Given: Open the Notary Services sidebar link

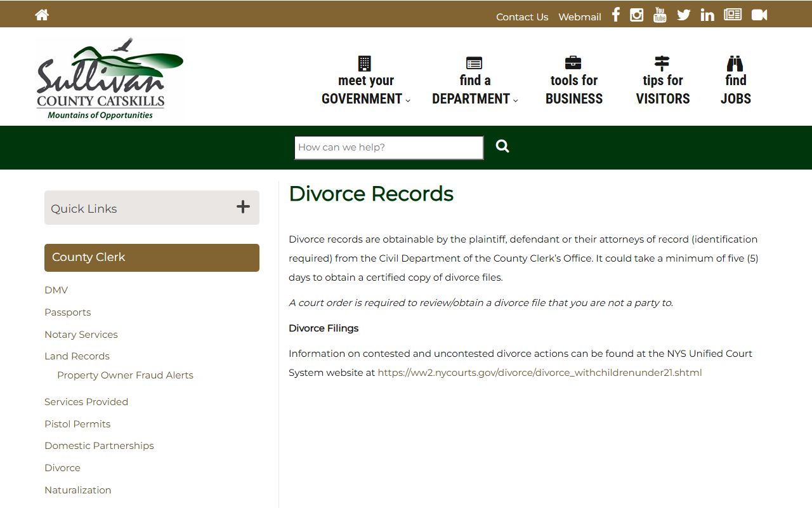Looking at the screenshot, I should (81, 335).
